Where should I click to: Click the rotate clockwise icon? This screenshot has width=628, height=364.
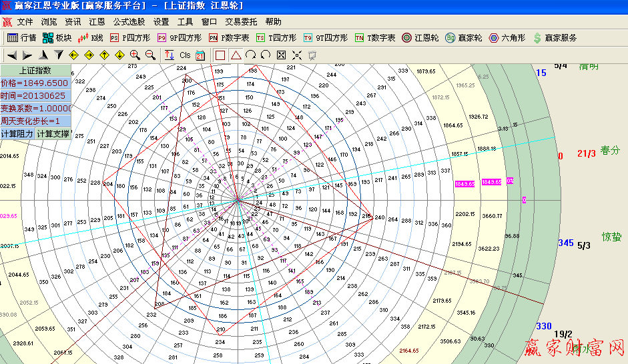[251, 55]
